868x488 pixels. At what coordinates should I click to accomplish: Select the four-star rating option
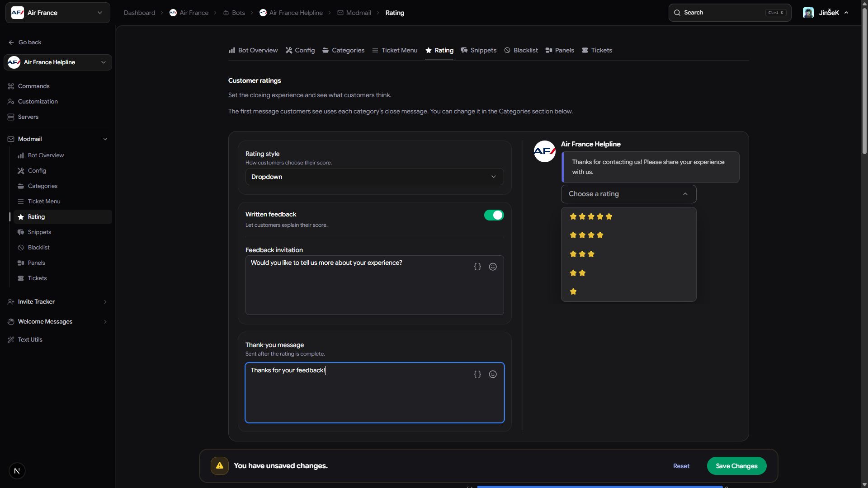628,235
